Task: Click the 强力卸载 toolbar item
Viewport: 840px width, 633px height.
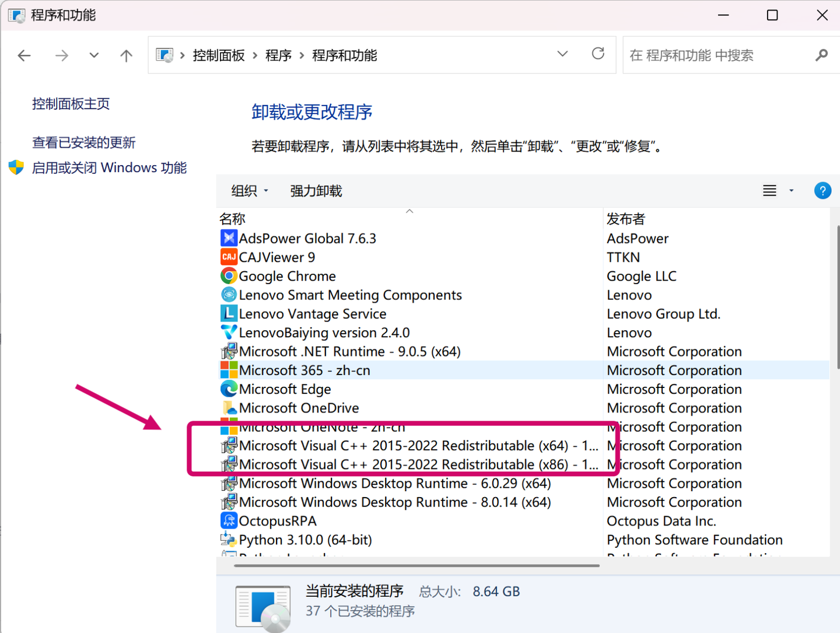Action: coord(316,191)
